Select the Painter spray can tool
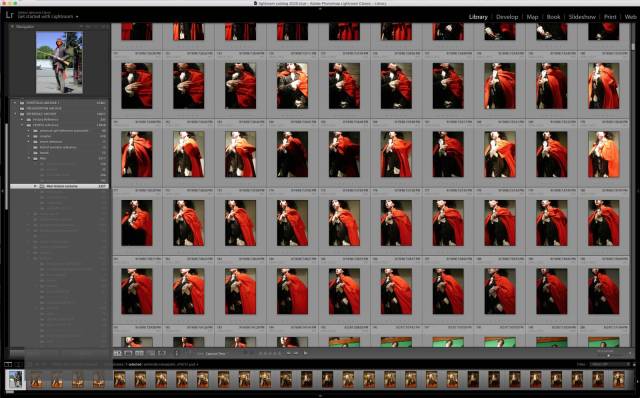This screenshot has height=398, width=640. click(176, 353)
